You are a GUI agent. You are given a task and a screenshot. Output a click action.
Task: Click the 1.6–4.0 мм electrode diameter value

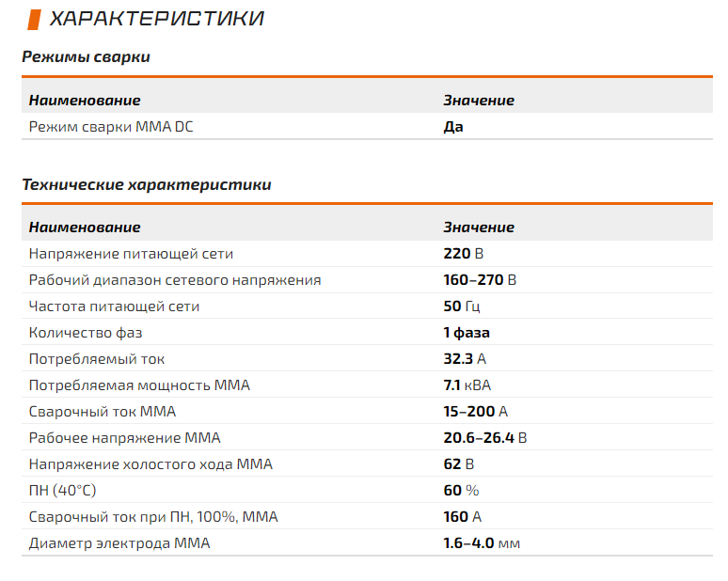click(x=482, y=543)
